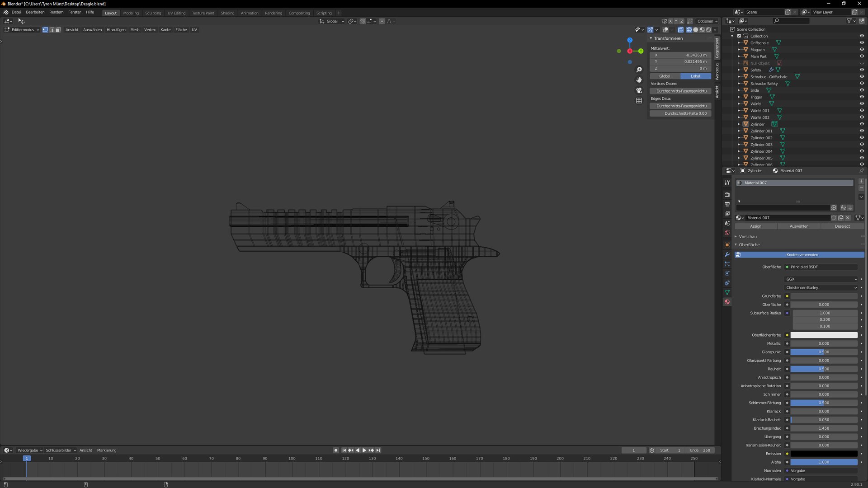Select Zylinder.003 in the outliner

pos(761,145)
